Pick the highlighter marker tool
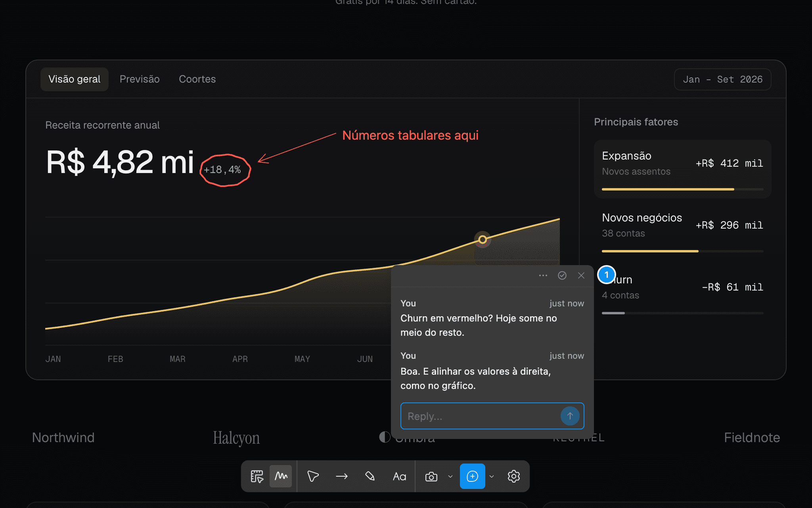This screenshot has height=508, width=812. point(370,476)
